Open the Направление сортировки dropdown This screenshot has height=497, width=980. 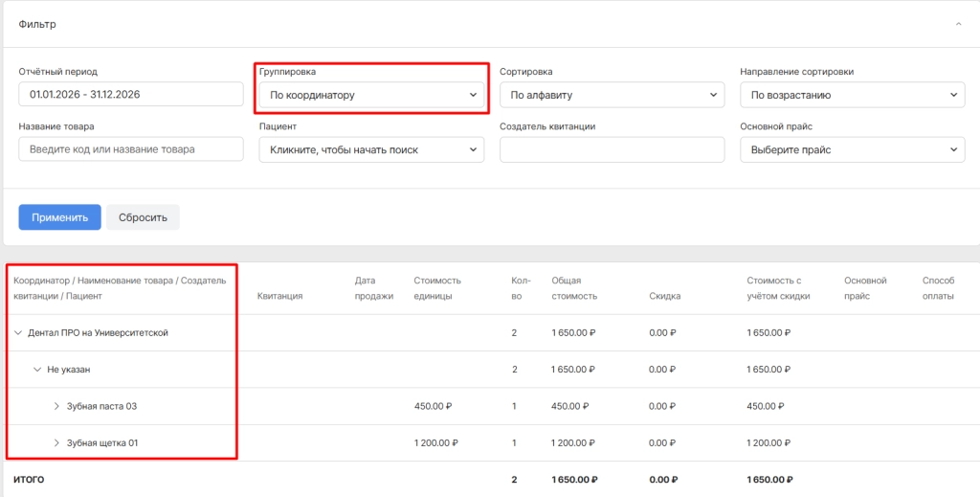[x=853, y=95]
